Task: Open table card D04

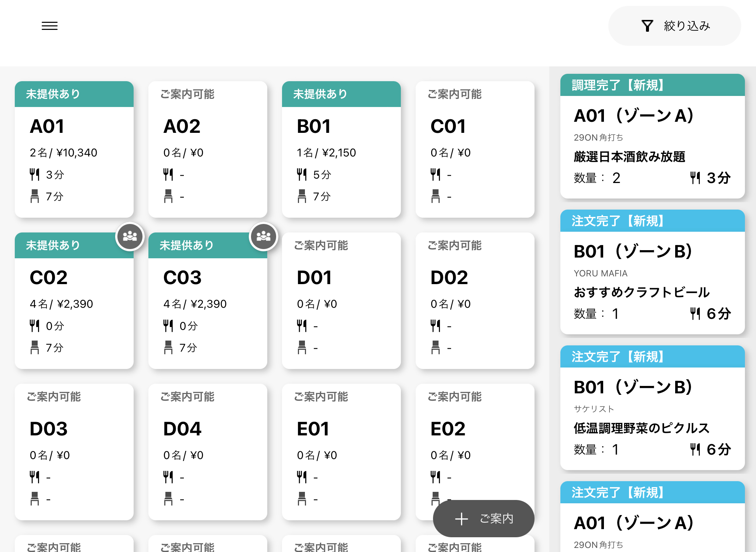Action: [x=207, y=452]
